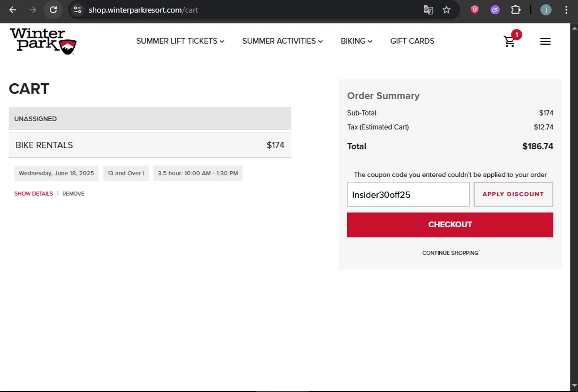The height and width of the screenshot is (392, 578).
Task: View site information icon in address bar
Action: [x=77, y=10]
